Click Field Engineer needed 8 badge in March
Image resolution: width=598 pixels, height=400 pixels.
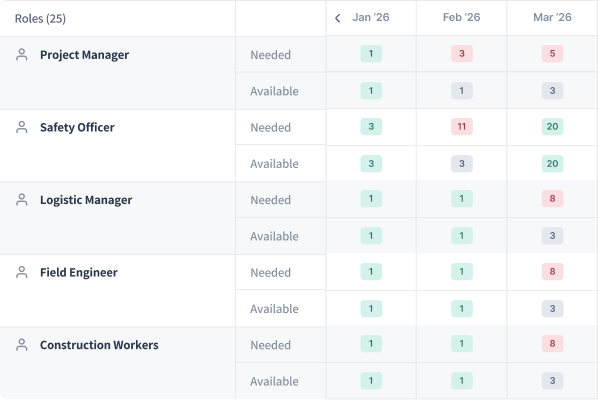(x=552, y=271)
